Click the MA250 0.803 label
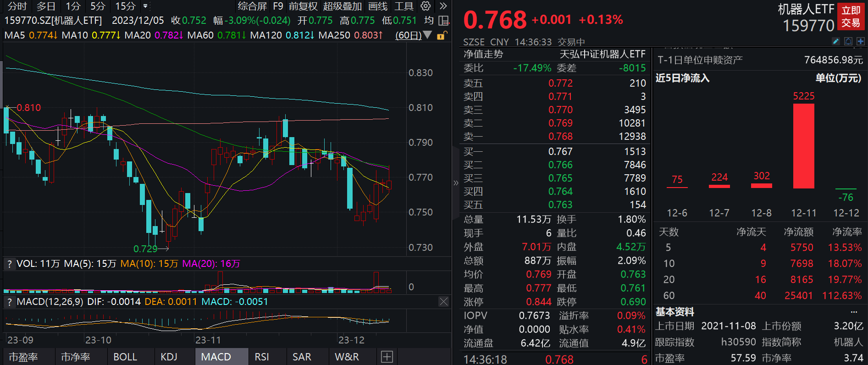 [x=350, y=35]
